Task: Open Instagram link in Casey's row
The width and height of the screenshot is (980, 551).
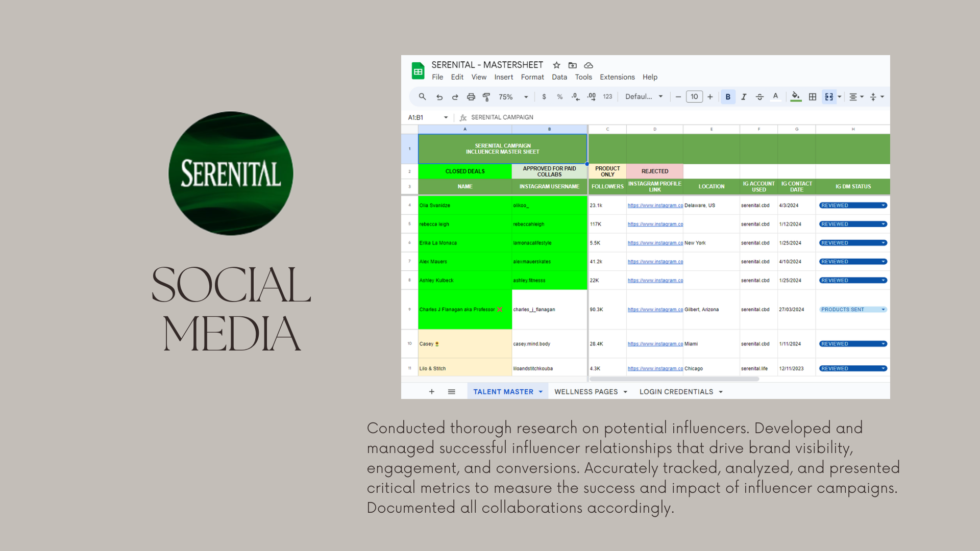Action: tap(655, 344)
